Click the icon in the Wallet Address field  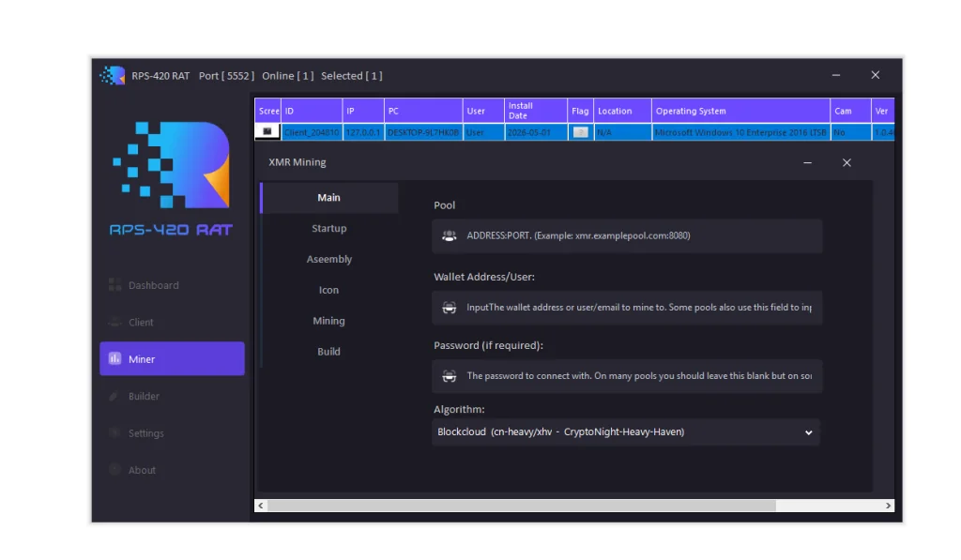(x=450, y=308)
